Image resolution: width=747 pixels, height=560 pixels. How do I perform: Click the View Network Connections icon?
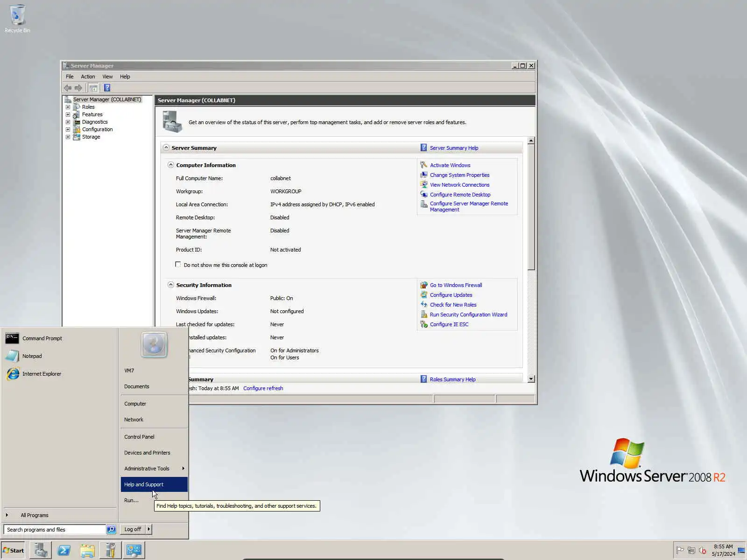coord(423,184)
